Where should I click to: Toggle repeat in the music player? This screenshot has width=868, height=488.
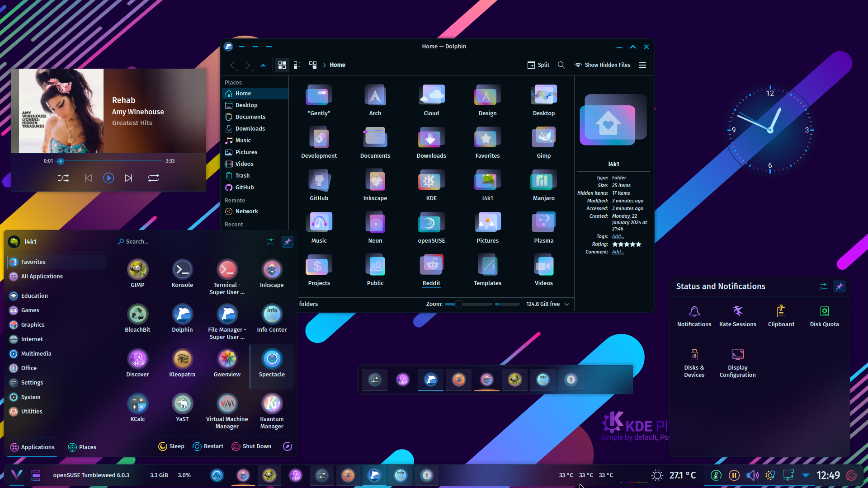pyautogui.click(x=154, y=178)
